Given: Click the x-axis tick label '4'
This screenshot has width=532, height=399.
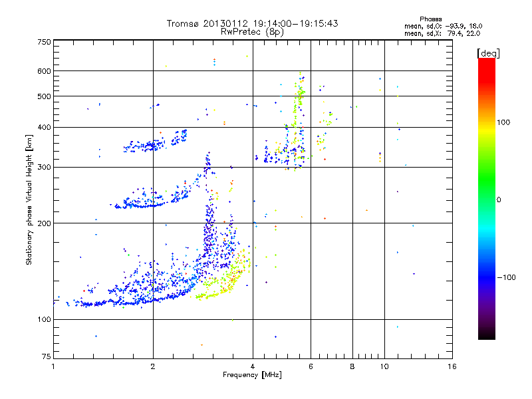Looking at the screenshot, I should point(253,366).
